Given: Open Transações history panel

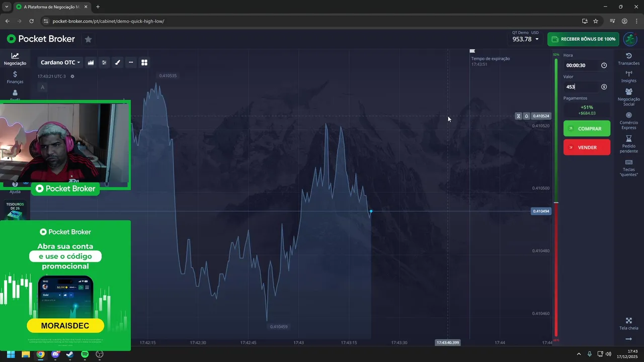Looking at the screenshot, I should [628, 59].
